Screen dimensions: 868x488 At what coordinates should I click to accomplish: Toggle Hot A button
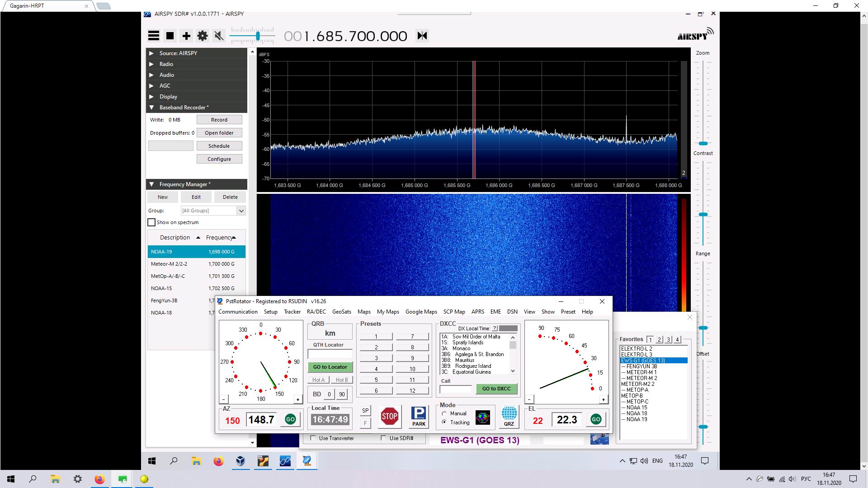(x=318, y=380)
